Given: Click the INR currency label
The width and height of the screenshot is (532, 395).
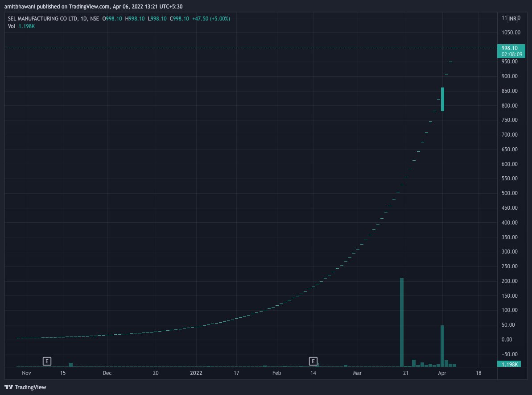Looking at the screenshot, I should (x=512, y=19).
